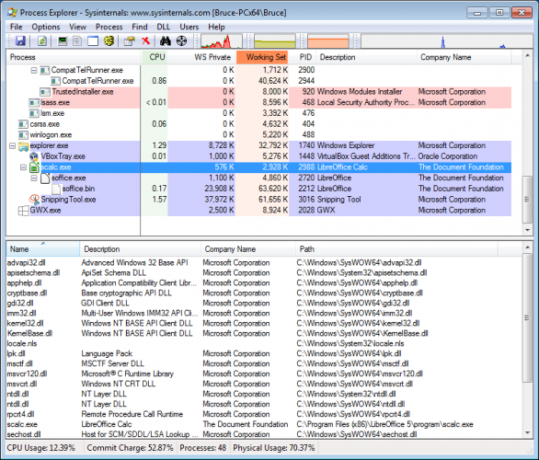Collapse the explorer.exe process tree node

[12, 146]
